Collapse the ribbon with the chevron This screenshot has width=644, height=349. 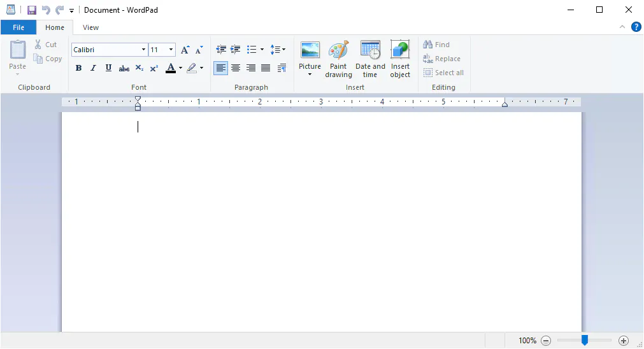pyautogui.click(x=622, y=27)
